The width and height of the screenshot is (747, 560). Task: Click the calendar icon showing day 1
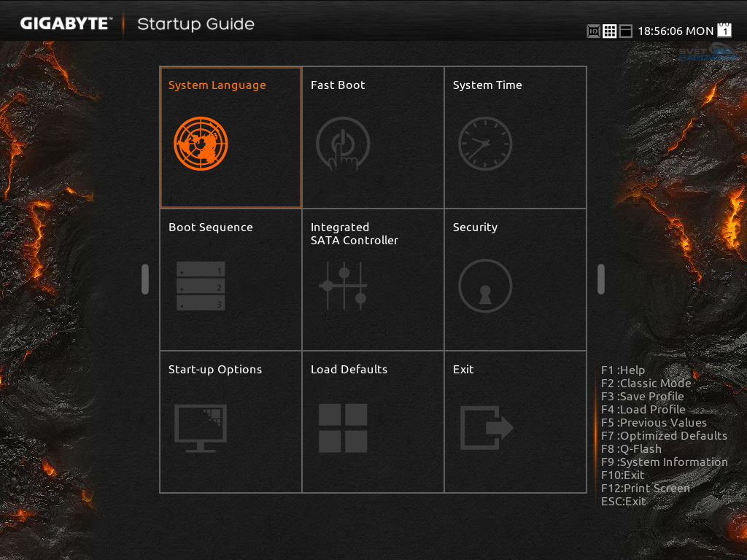[x=724, y=31]
